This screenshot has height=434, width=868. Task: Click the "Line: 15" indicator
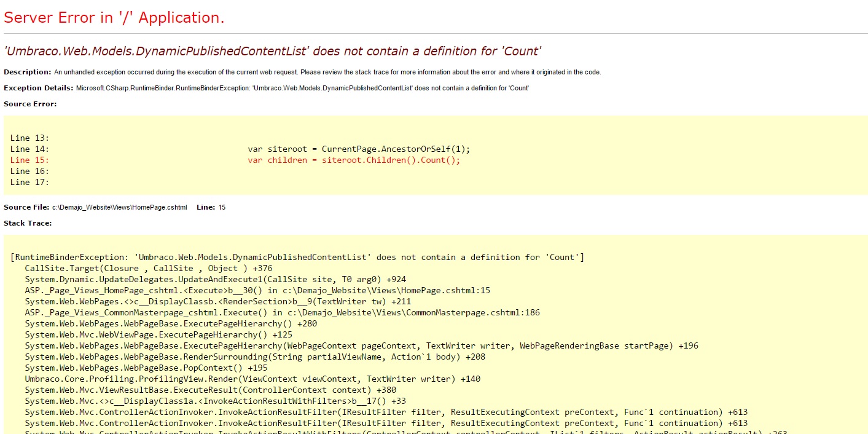pos(211,207)
